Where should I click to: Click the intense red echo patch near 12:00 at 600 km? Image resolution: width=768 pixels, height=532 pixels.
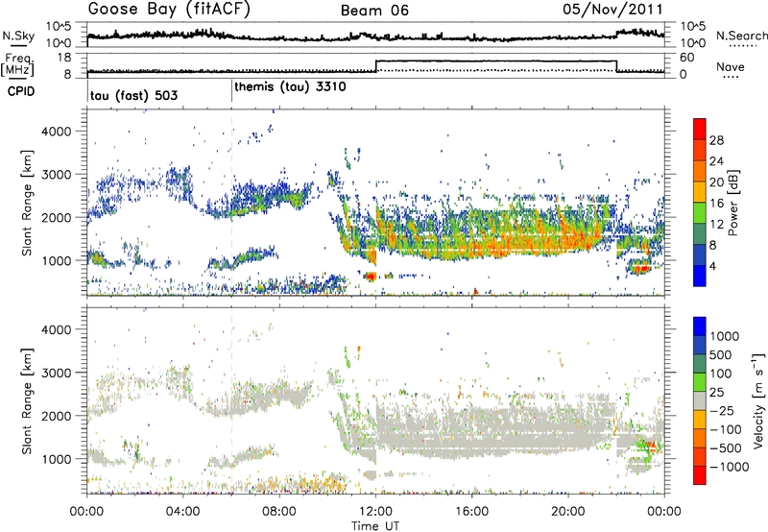pos(371,277)
